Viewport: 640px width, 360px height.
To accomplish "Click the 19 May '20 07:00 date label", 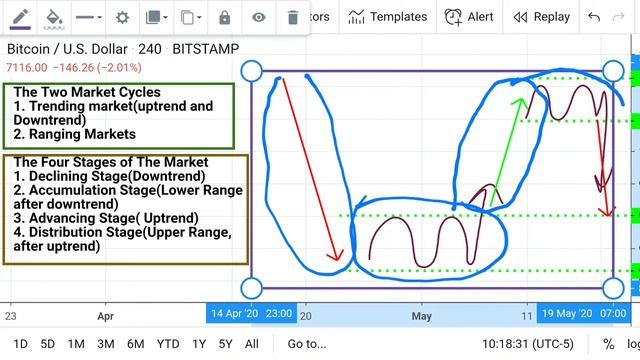I will (x=584, y=313).
